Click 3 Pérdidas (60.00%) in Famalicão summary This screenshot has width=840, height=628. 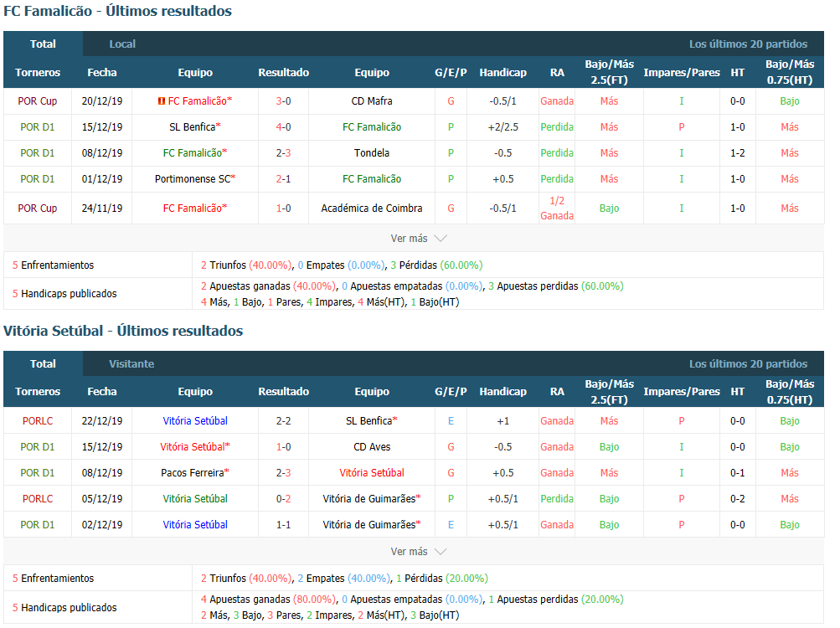point(436,265)
